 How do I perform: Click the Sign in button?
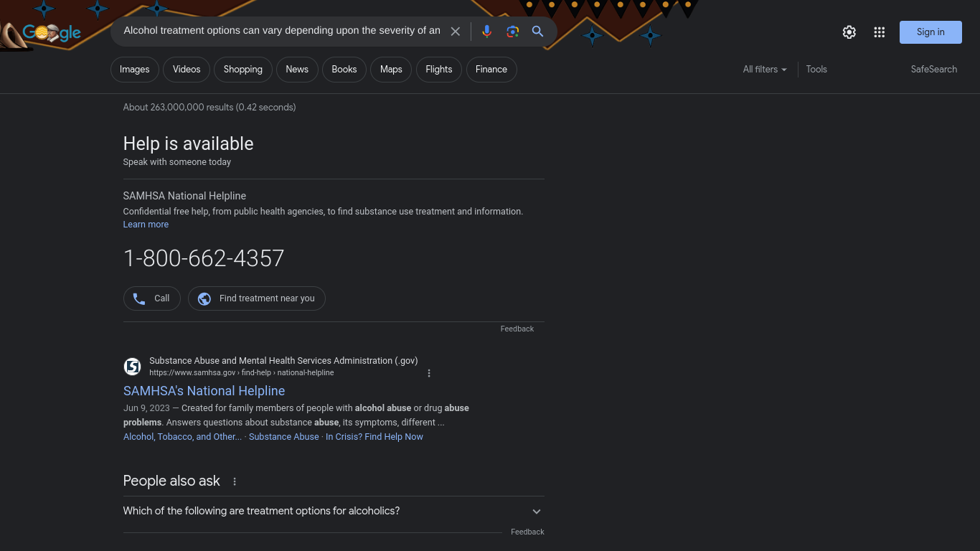tap(930, 32)
